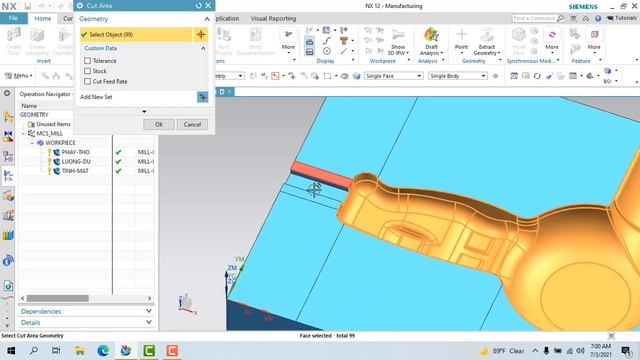
Task: Collapse the WORKPIECE tree node
Action: (x=32, y=143)
